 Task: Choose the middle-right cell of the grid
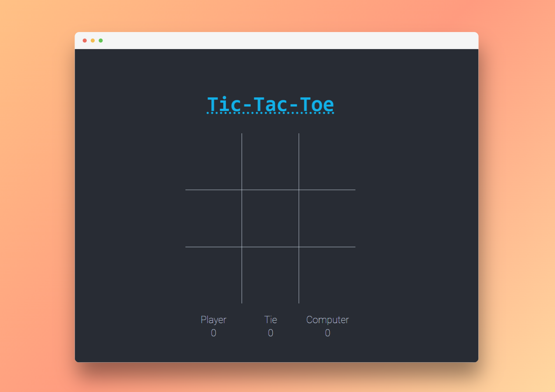[327, 218]
